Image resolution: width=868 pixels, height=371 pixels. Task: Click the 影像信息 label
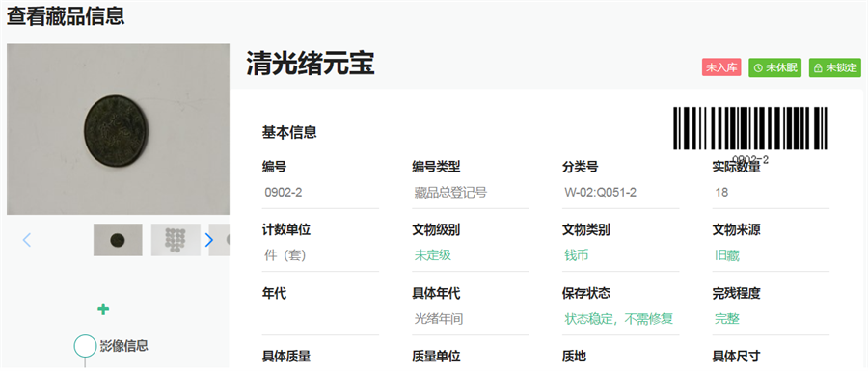tap(124, 346)
